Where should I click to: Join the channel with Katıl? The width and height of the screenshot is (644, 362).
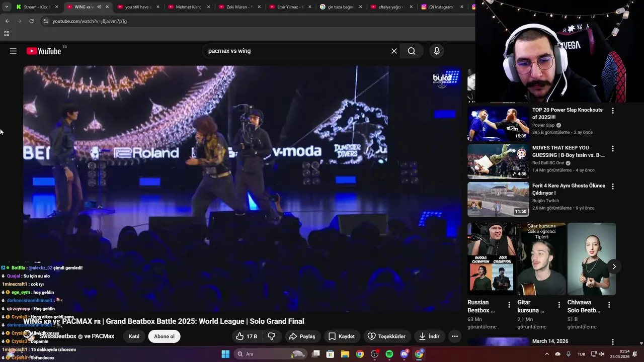coord(134,336)
